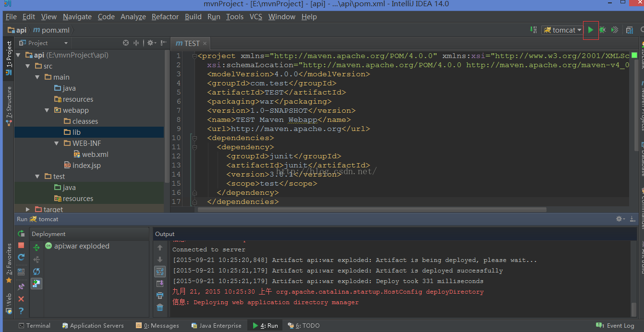This screenshot has width=644, height=332.
Task: Open Run panel help question mark
Action: pos(21,311)
